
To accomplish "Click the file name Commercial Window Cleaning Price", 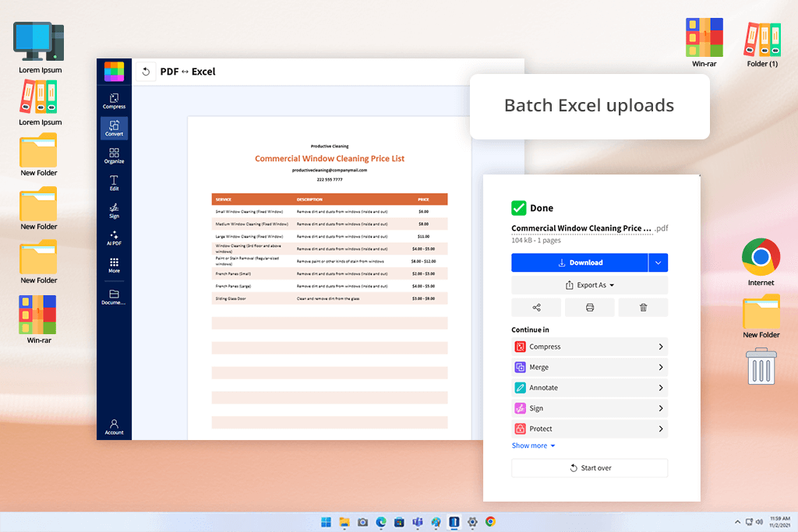I will 581,228.
